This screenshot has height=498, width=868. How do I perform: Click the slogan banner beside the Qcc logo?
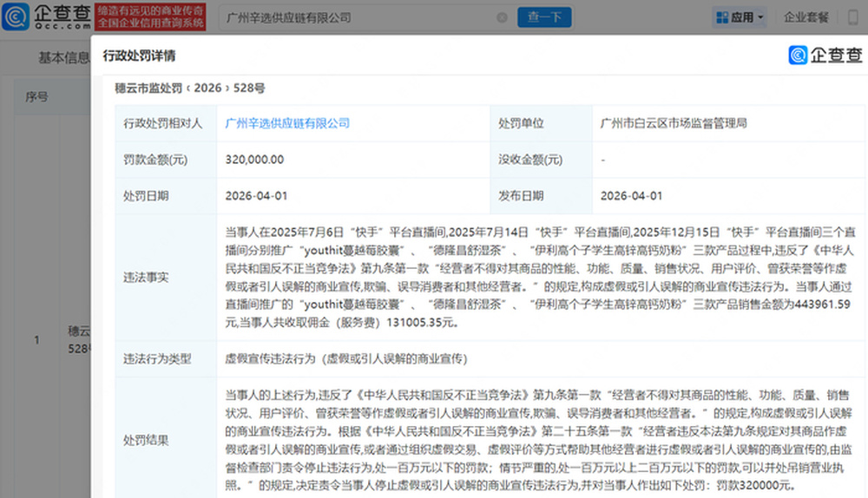pyautogui.click(x=150, y=17)
